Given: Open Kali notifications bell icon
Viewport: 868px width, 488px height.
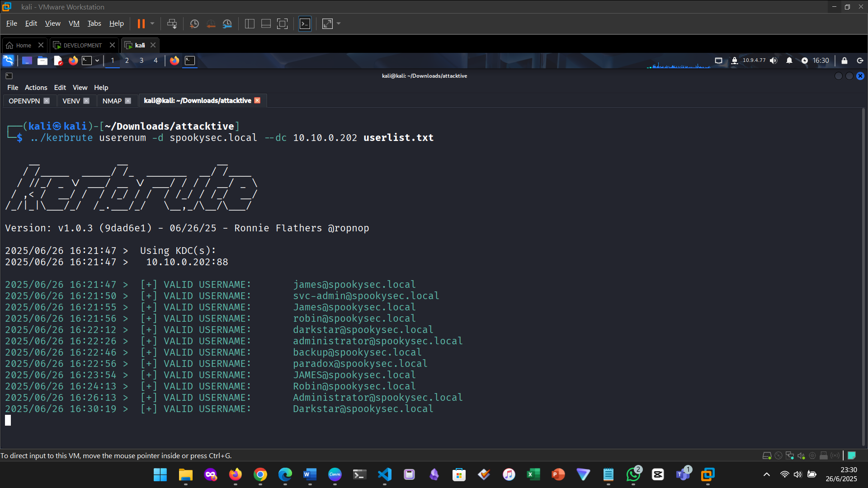Looking at the screenshot, I should click(789, 61).
